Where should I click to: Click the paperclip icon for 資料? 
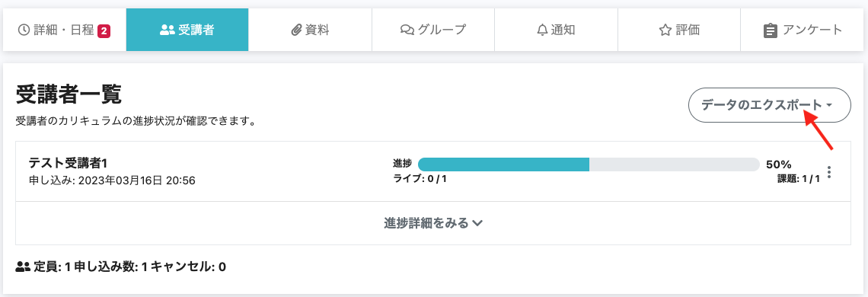296,30
